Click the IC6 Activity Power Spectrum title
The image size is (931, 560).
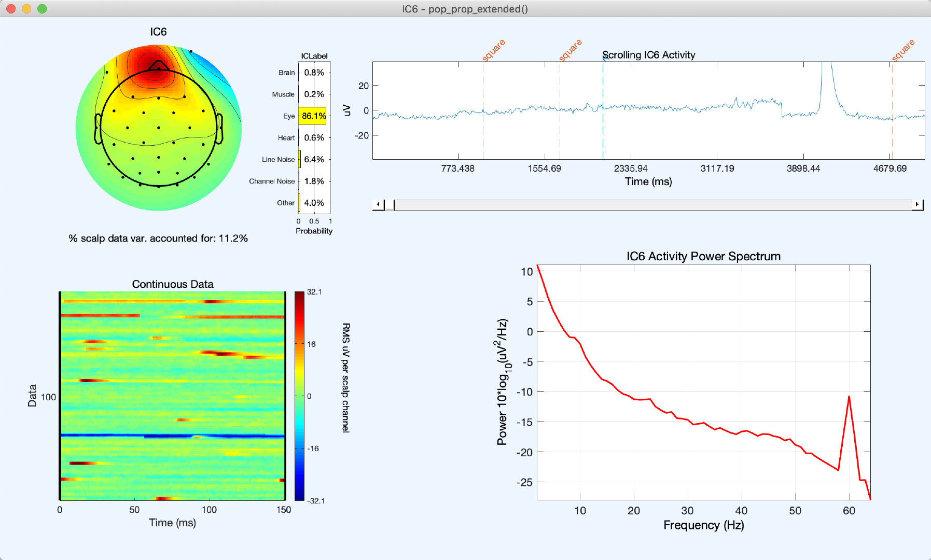[x=703, y=256]
